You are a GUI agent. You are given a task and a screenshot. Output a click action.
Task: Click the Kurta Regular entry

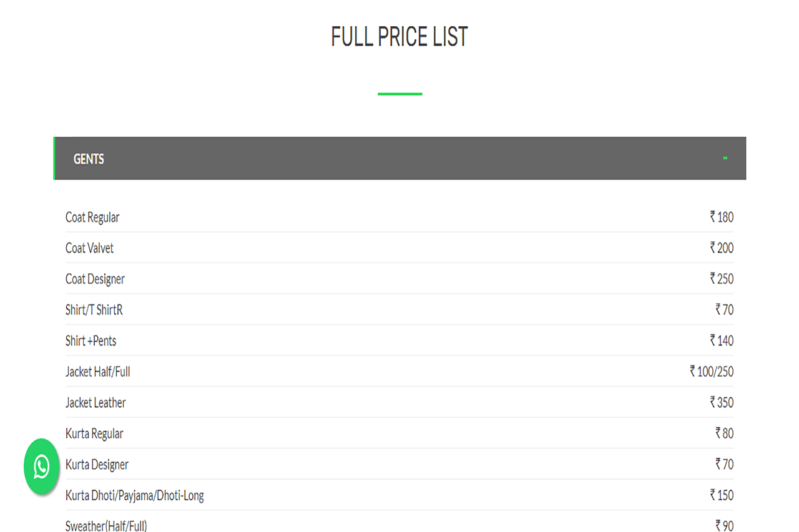399,433
